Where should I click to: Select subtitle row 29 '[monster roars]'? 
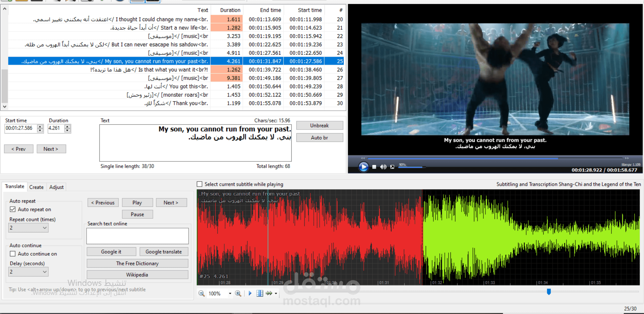tap(176, 95)
